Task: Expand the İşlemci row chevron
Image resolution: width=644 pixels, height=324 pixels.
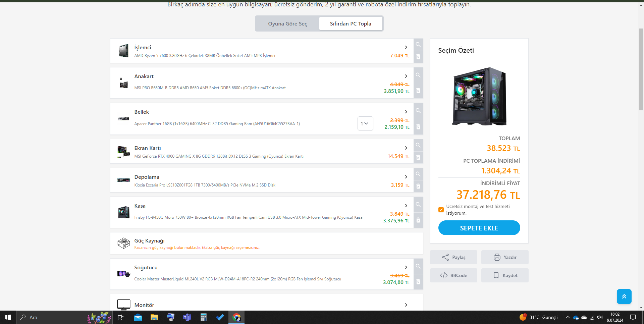Action: 406,47
